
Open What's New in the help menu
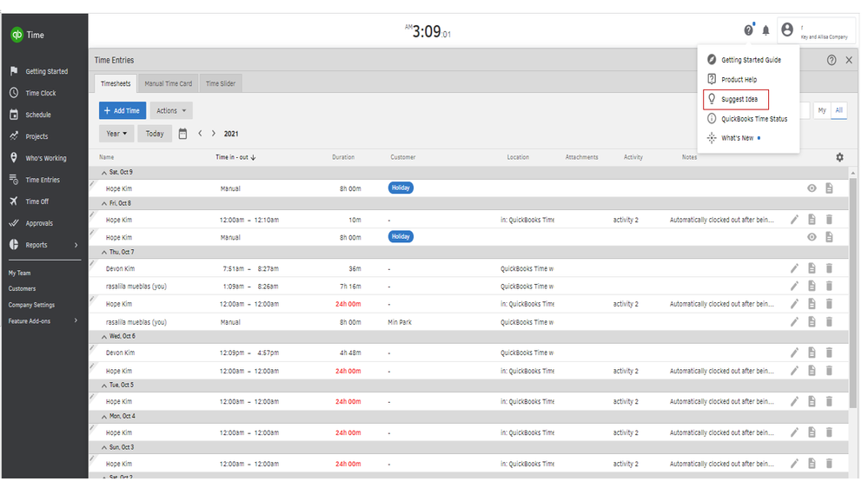pyautogui.click(x=733, y=138)
